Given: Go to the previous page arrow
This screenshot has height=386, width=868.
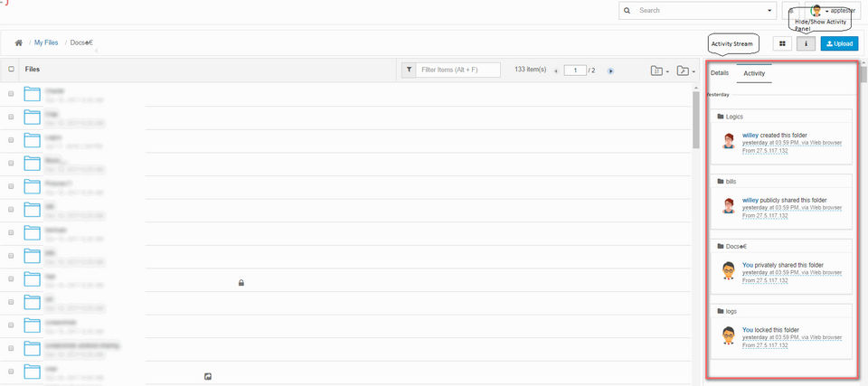Looking at the screenshot, I should click(556, 70).
